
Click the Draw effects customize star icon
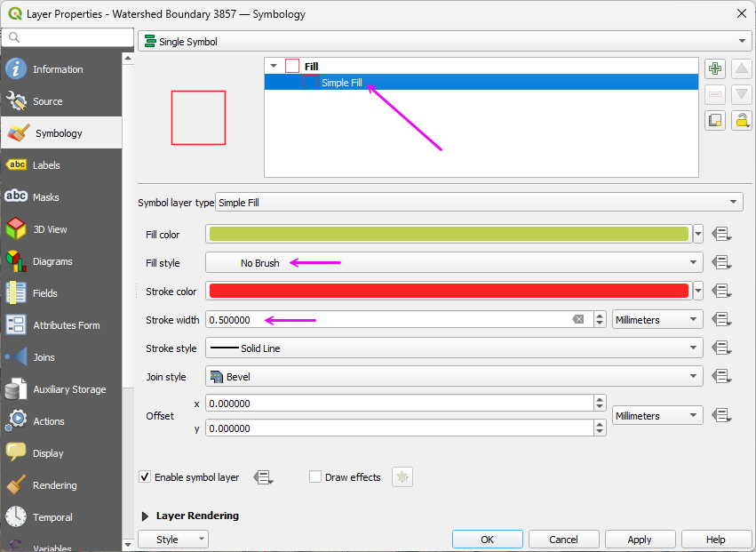coord(402,477)
